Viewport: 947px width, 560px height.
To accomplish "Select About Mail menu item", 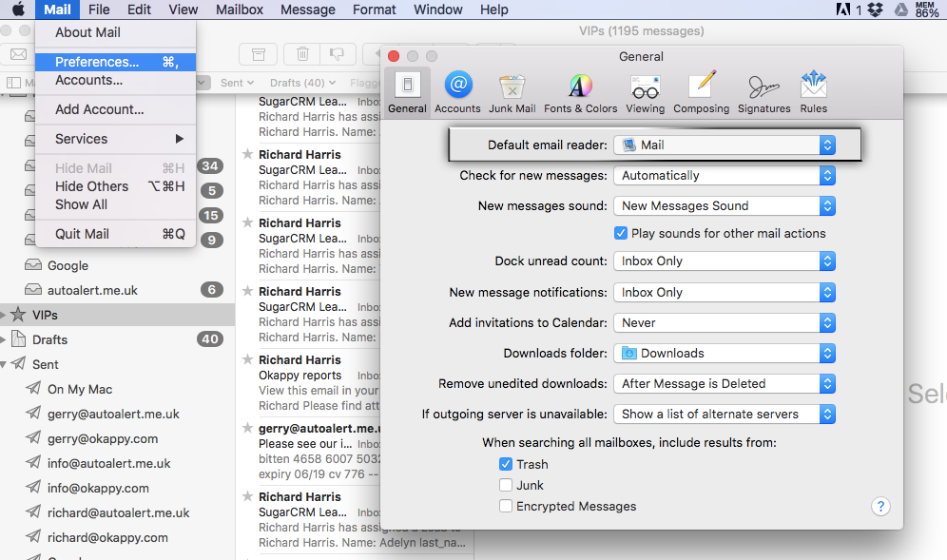I will [115, 32].
